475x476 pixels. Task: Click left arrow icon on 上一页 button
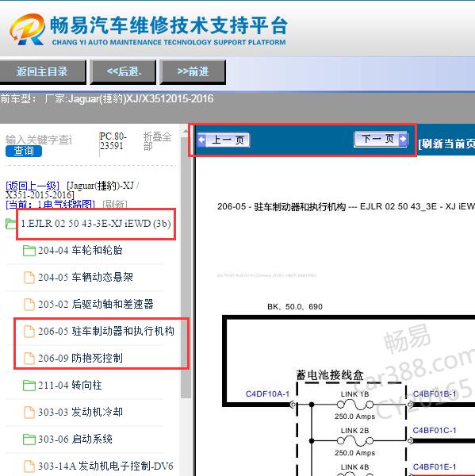pyautogui.click(x=201, y=140)
